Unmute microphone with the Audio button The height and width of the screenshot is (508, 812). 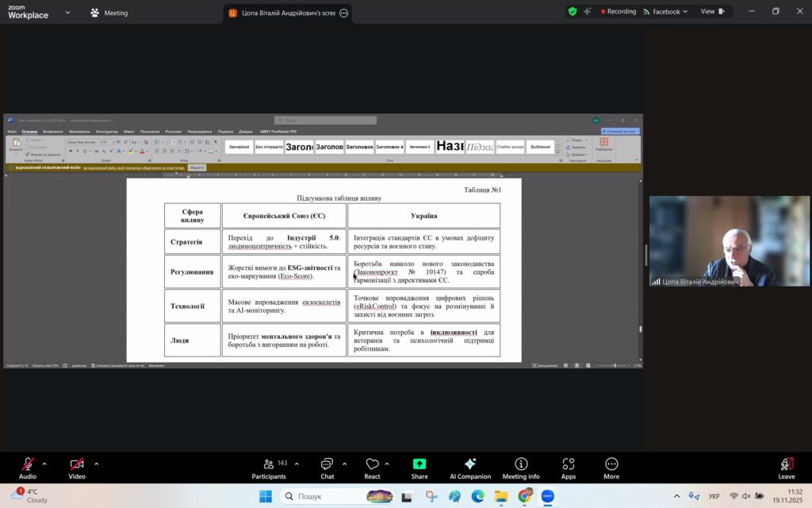(x=28, y=468)
